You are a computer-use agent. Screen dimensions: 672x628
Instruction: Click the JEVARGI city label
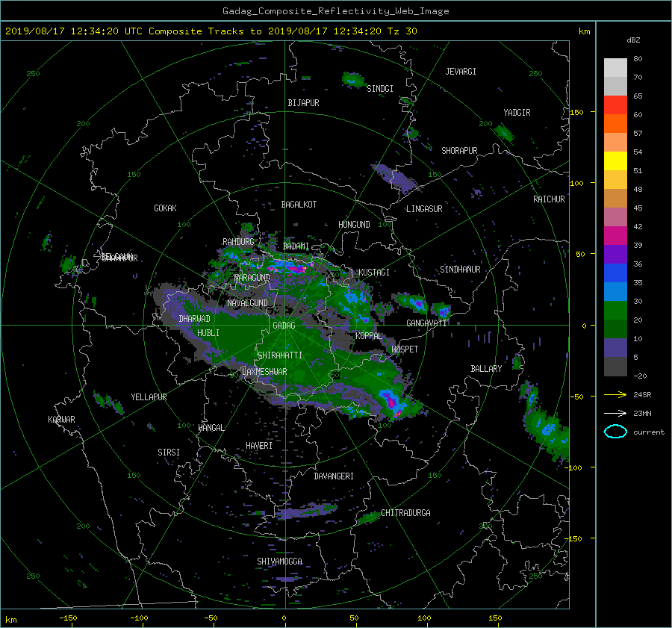461,72
